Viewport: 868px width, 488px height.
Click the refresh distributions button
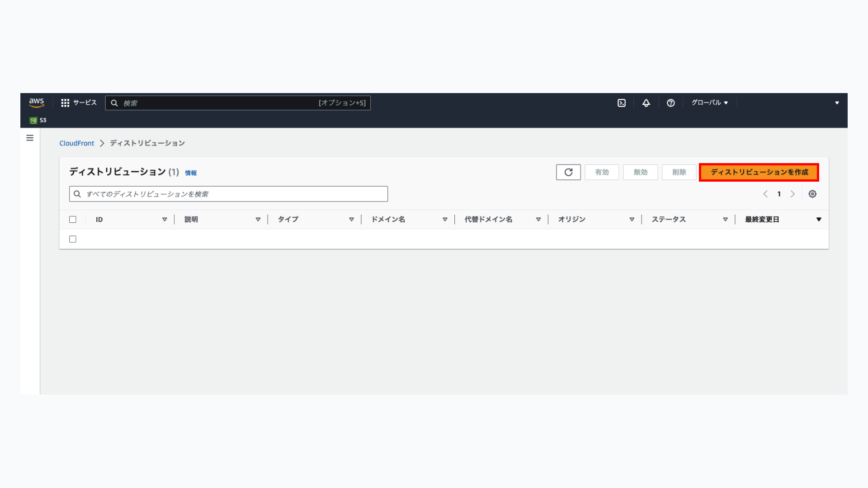[568, 172]
